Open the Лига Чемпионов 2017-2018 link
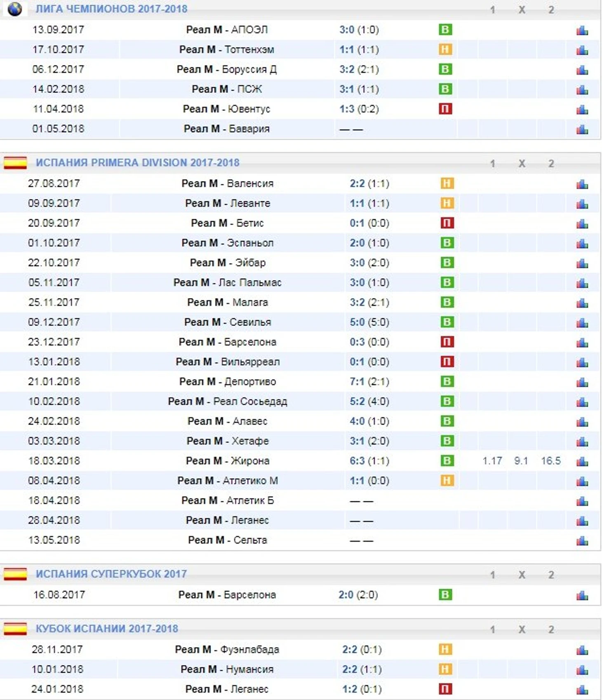The width and height of the screenshot is (602, 700). coord(111,9)
